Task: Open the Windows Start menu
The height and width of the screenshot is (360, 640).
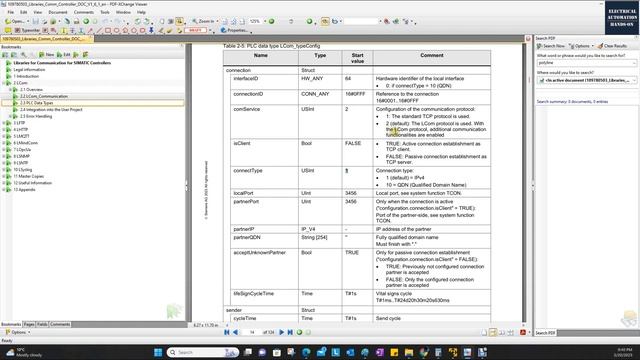Action: point(158,352)
